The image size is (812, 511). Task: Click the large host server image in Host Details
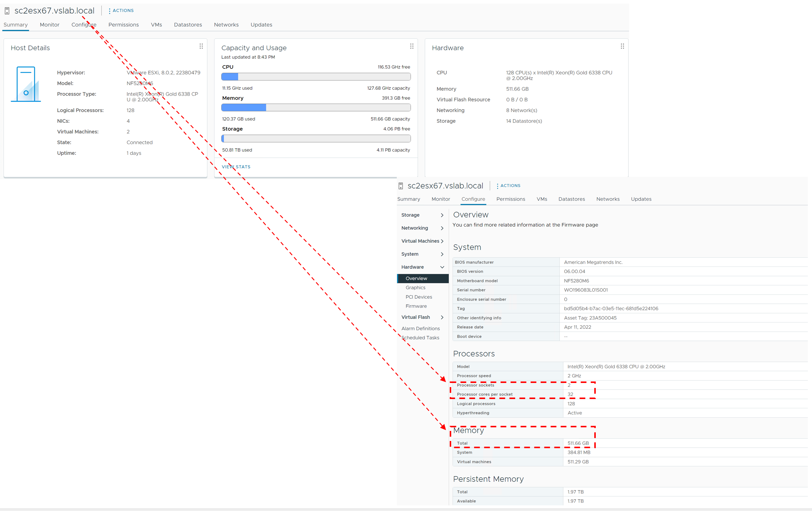click(26, 84)
